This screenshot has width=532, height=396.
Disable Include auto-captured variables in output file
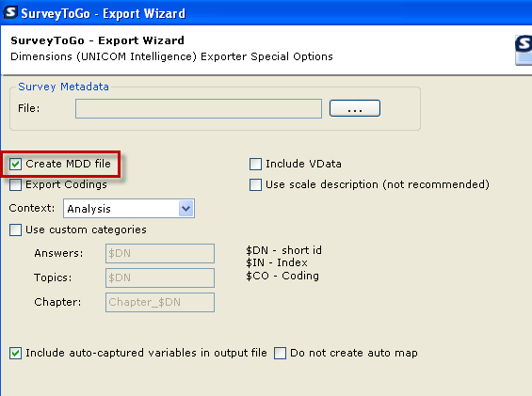click(x=16, y=353)
